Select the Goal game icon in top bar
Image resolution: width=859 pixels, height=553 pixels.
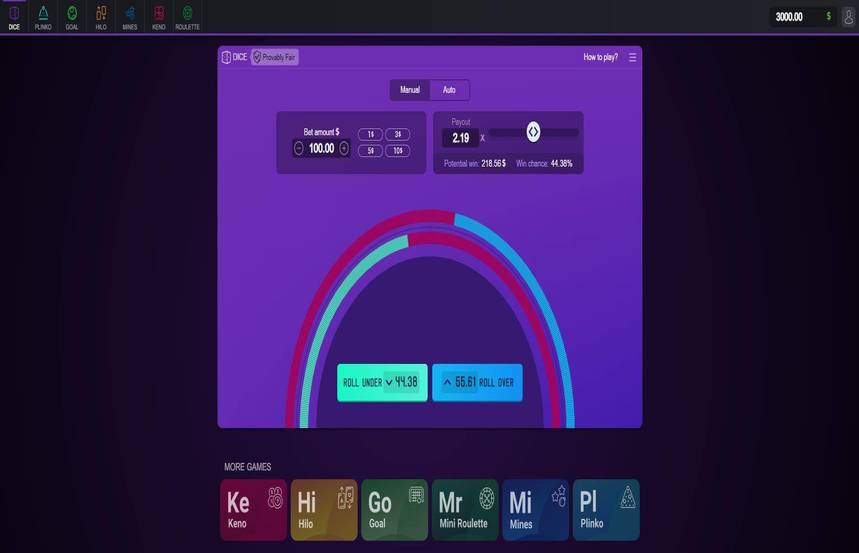point(72,17)
